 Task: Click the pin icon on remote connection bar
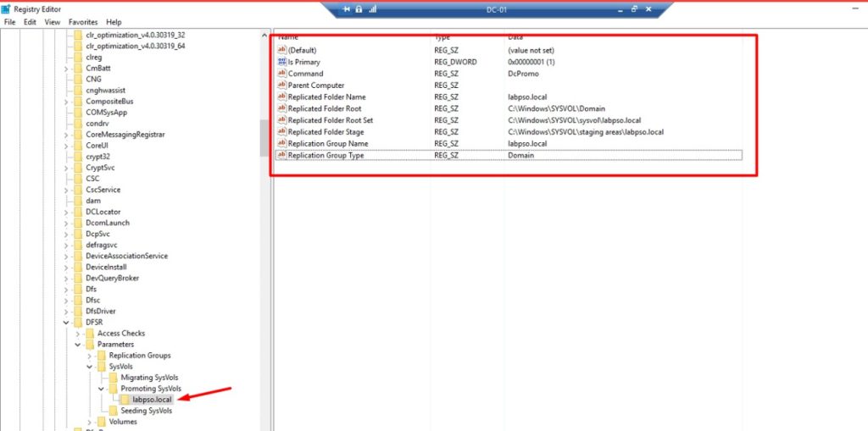[346, 9]
